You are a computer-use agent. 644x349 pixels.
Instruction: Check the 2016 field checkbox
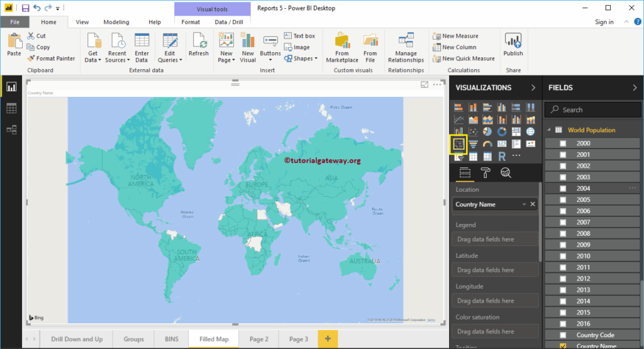point(563,324)
